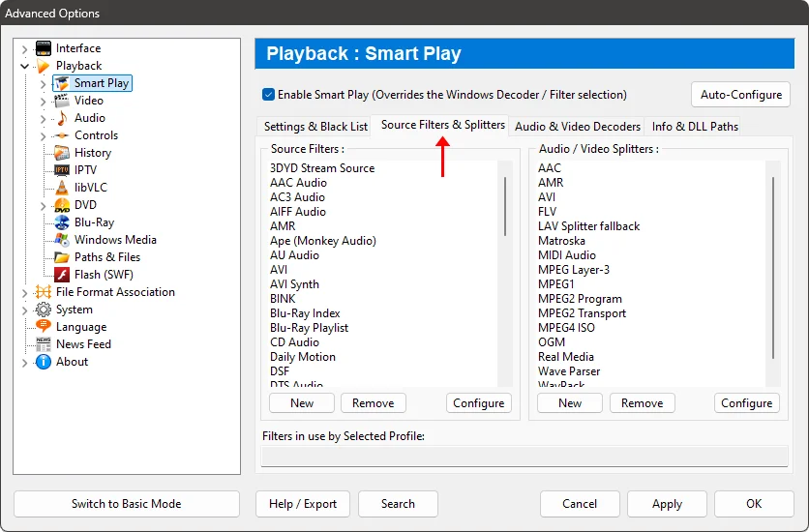Viewport: 809px width, 532px height.
Task: Select Wave Parser splitter entry
Action: coord(569,371)
